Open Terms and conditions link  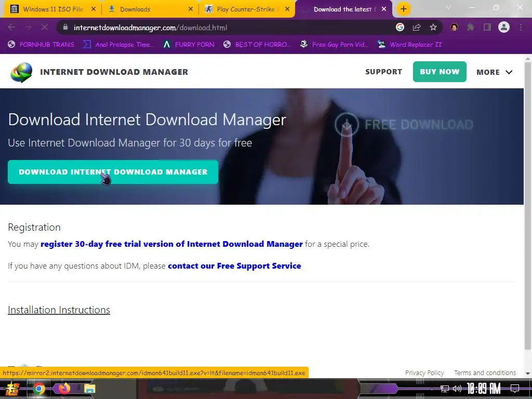pos(485,373)
